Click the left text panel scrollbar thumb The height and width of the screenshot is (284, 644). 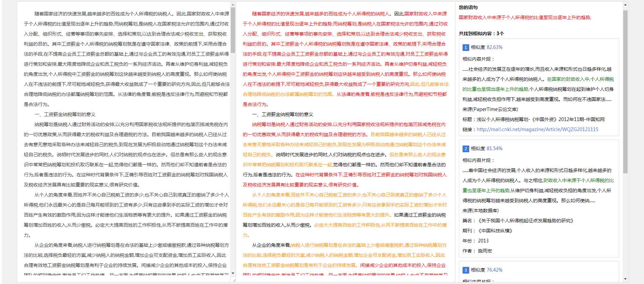pyautogui.click(x=233, y=30)
